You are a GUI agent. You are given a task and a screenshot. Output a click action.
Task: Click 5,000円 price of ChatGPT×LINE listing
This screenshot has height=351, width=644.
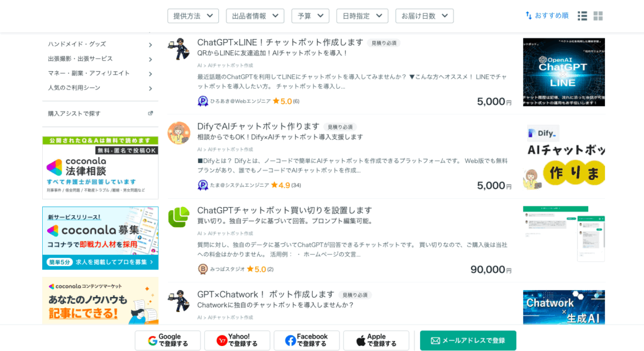[494, 101]
